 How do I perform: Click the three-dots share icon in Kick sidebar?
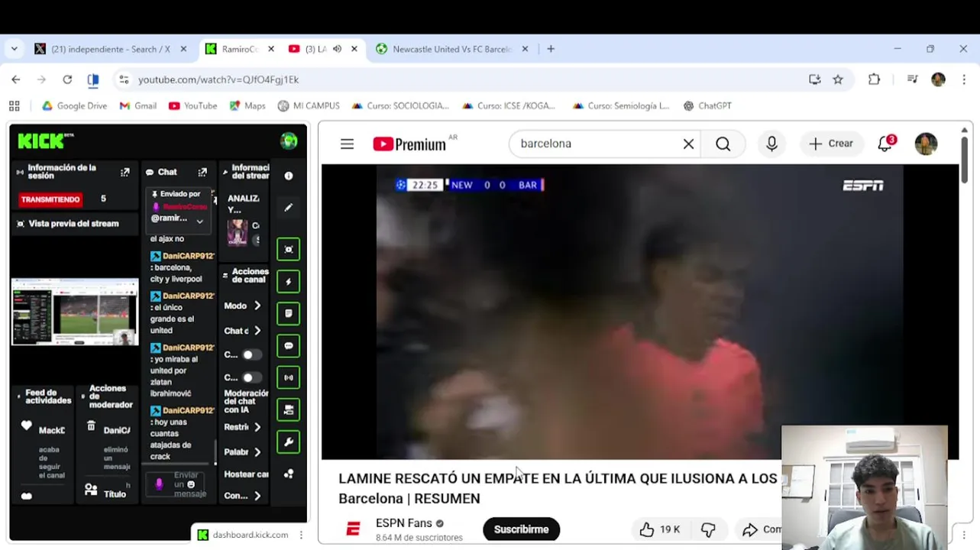[x=289, y=474]
